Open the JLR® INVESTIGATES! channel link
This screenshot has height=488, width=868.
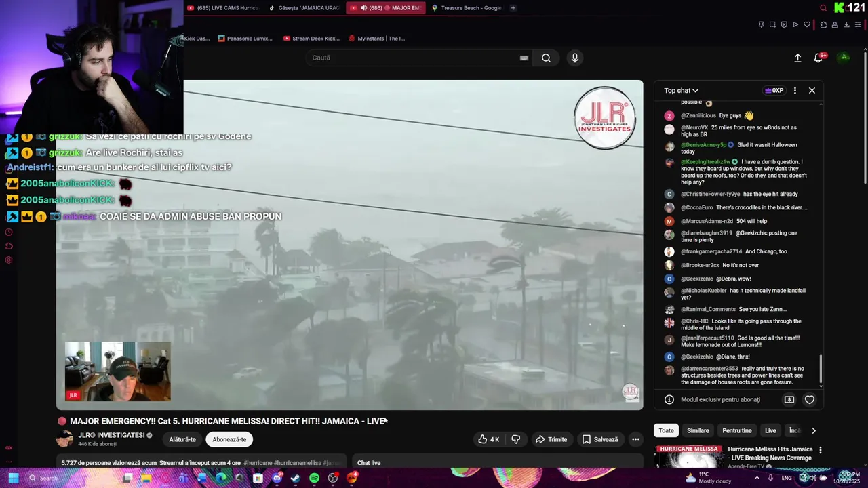(111, 435)
